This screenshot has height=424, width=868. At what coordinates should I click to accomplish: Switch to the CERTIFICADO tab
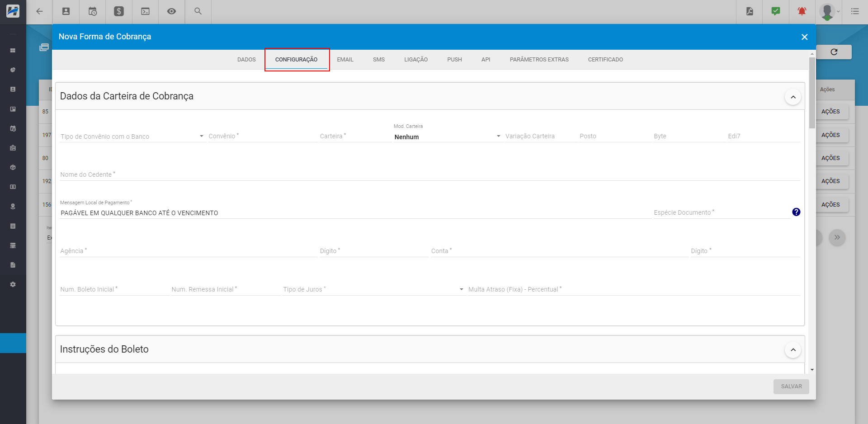point(605,60)
